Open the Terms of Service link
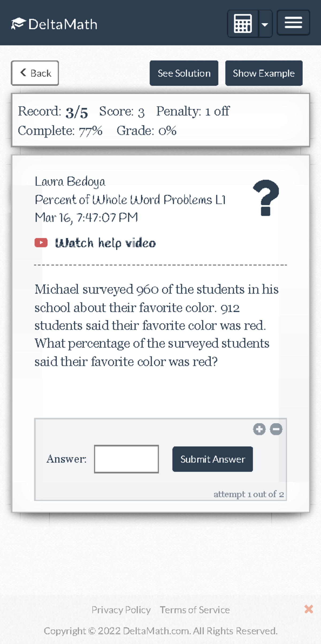This screenshot has height=644, width=321. (195, 610)
